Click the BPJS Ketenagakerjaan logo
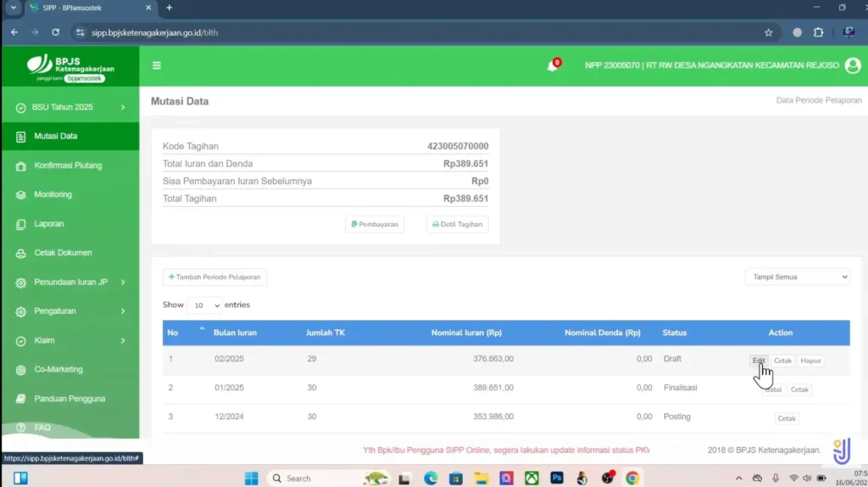This screenshot has width=868, height=487. click(x=70, y=67)
